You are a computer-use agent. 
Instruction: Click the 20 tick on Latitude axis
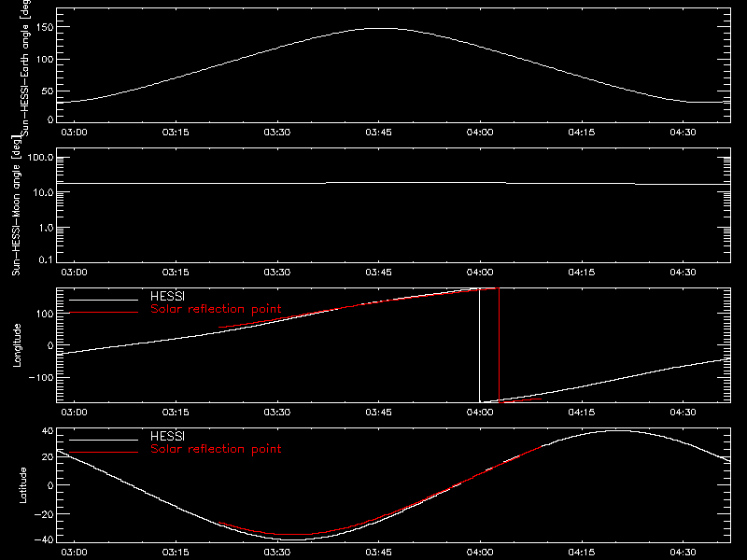(x=48, y=456)
